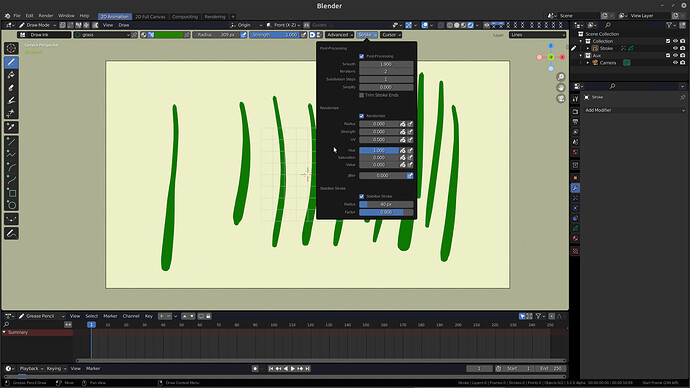Open the Keying popover in timeline
The height and width of the screenshot is (388, 690).
click(56, 369)
